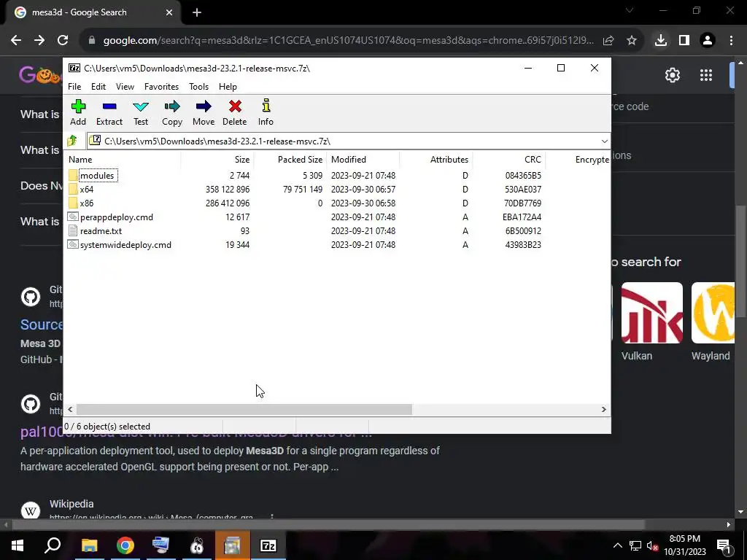Open the Favorites menu in 7-Zip
The image size is (747, 560).
[x=161, y=87]
